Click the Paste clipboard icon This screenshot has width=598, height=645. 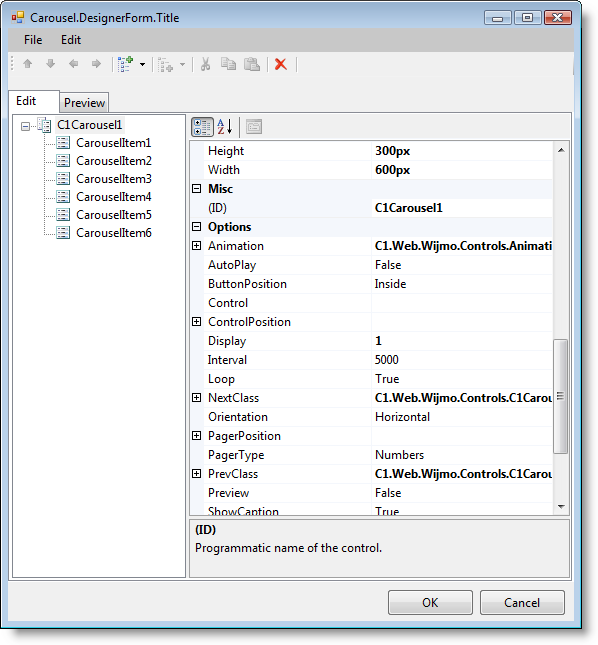(252, 64)
